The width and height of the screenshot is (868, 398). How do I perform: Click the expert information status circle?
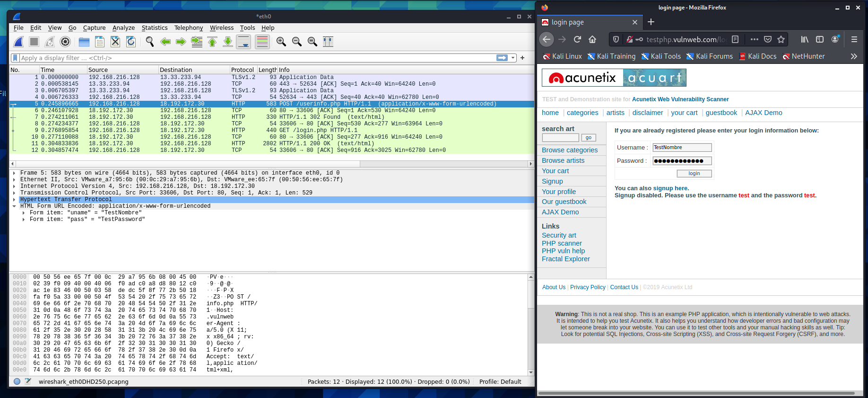(x=17, y=381)
